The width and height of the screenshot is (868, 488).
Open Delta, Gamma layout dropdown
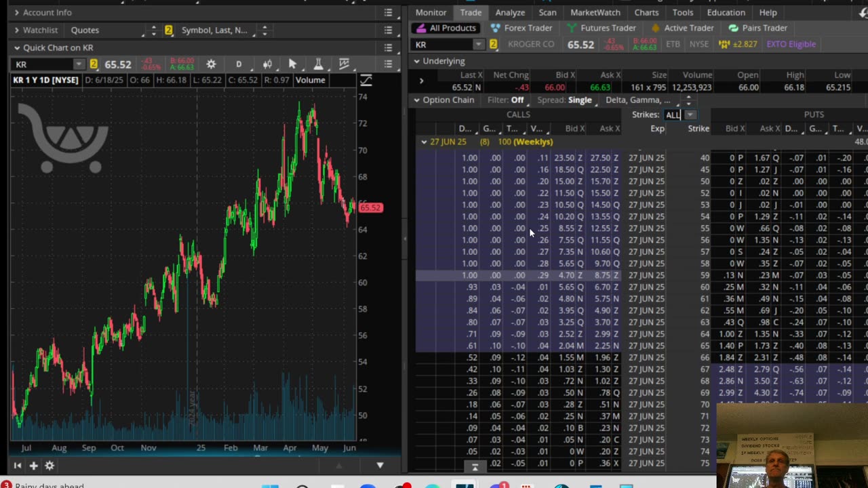point(642,100)
